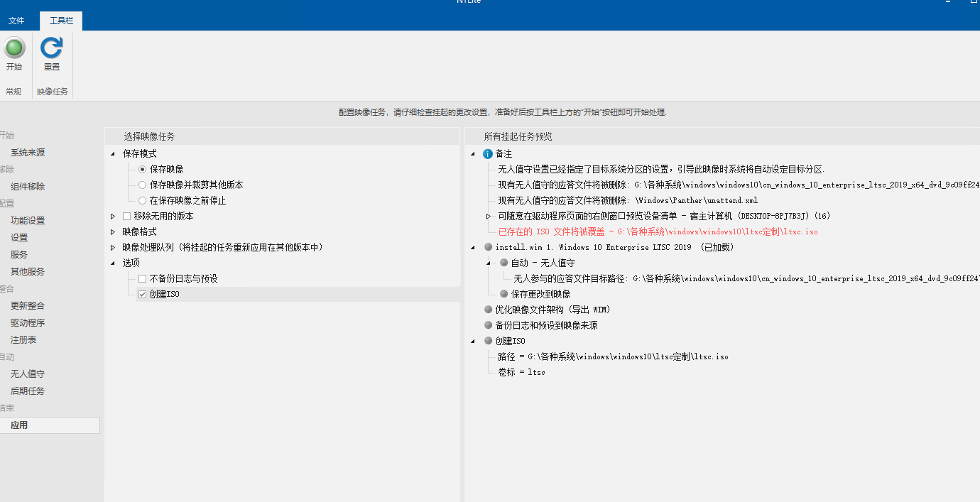Image resolution: width=980 pixels, height=502 pixels.
Task: Click the Reset (重置) refresh icon
Action: 52,48
